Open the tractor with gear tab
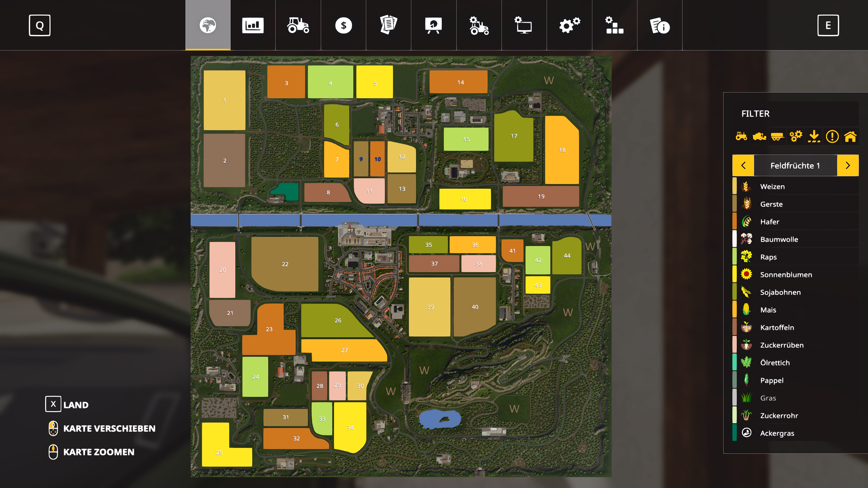The width and height of the screenshot is (868, 488). point(479,25)
